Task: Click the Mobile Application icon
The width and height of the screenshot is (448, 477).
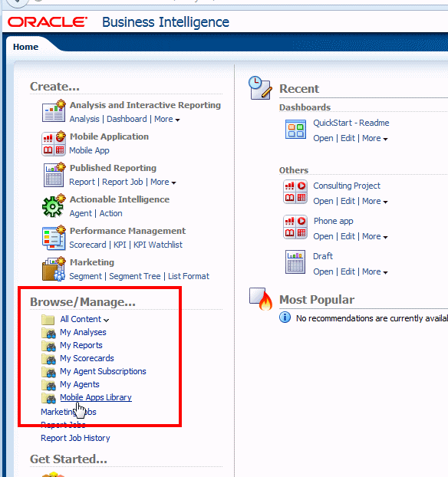Action: [x=54, y=143]
